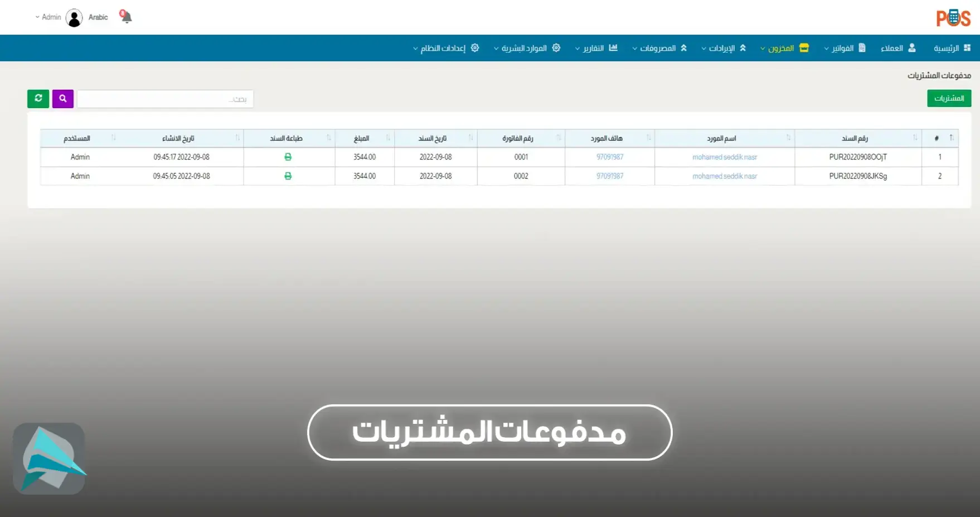The height and width of the screenshot is (517, 980).
Task: Click the POS logo
Action: coord(953,18)
